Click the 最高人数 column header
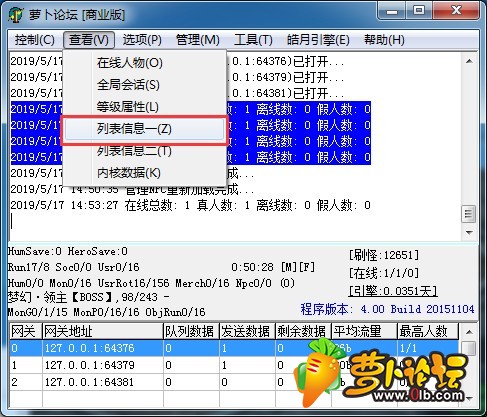487x417 pixels. (x=428, y=331)
